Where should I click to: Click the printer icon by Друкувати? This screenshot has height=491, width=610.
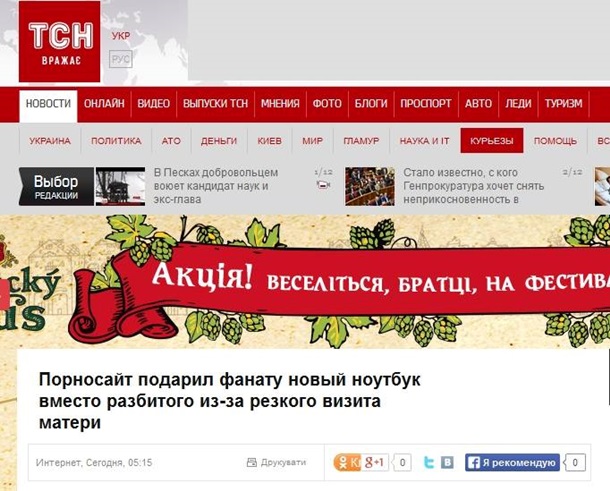pyautogui.click(x=252, y=462)
